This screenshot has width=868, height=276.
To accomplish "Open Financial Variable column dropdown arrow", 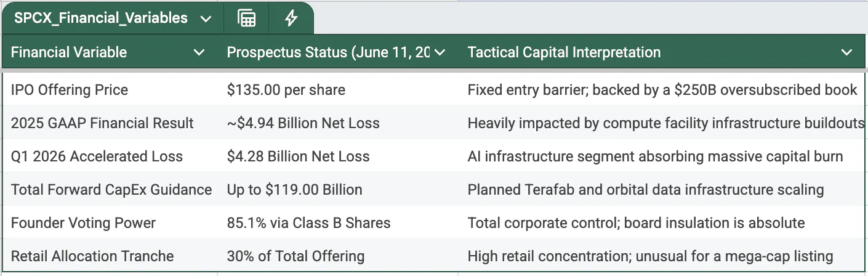I will tap(199, 52).
